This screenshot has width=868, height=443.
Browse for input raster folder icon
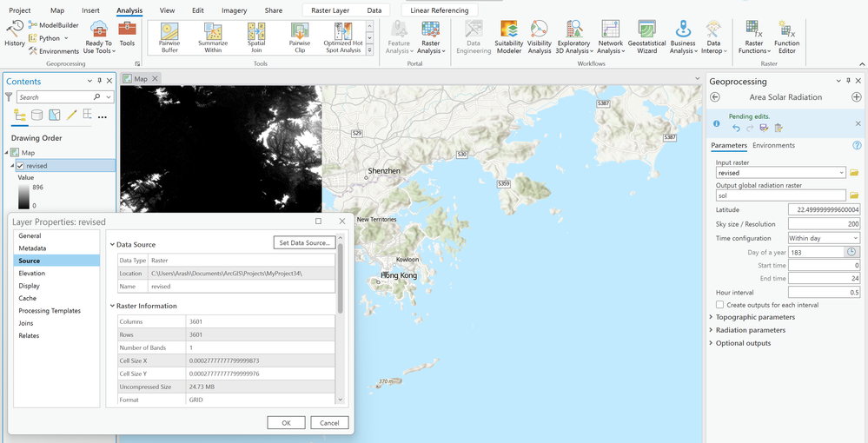pos(854,173)
